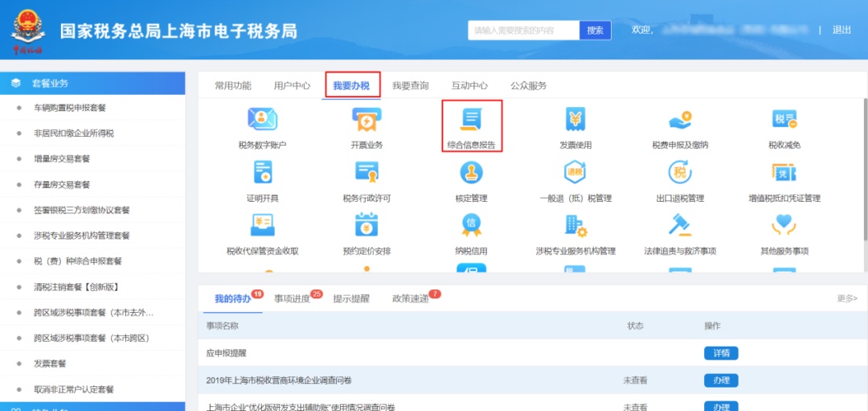Open the 发票使用 icon

click(x=575, y=119)
